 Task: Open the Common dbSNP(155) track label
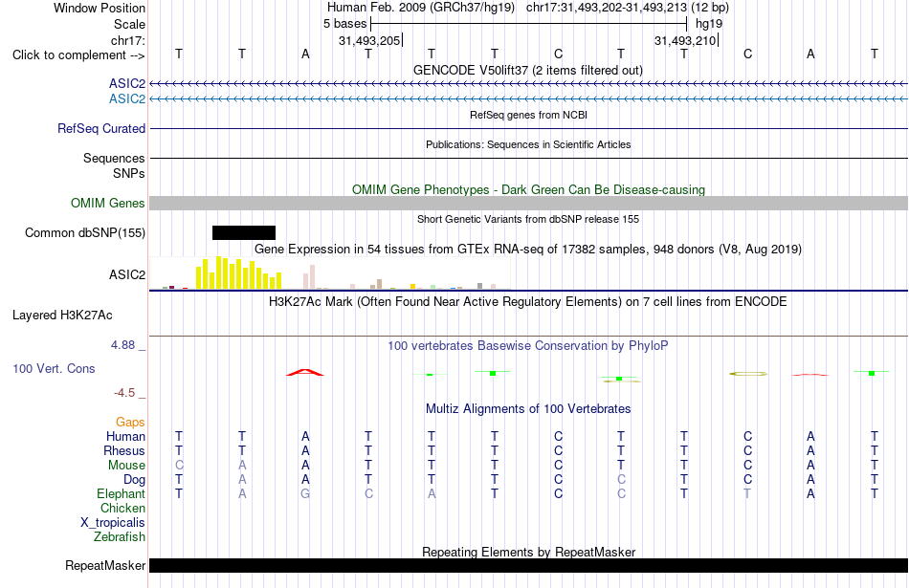[x=84, y=233]
